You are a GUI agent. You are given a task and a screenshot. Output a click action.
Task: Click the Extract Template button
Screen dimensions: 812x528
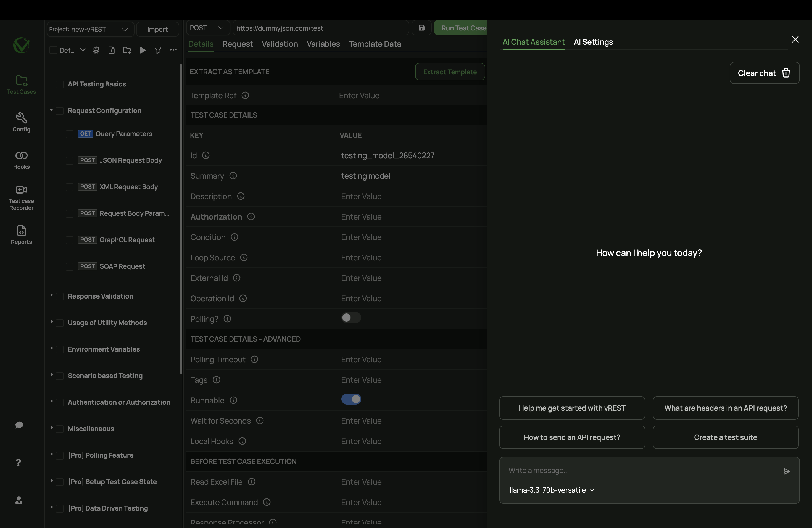450,72
